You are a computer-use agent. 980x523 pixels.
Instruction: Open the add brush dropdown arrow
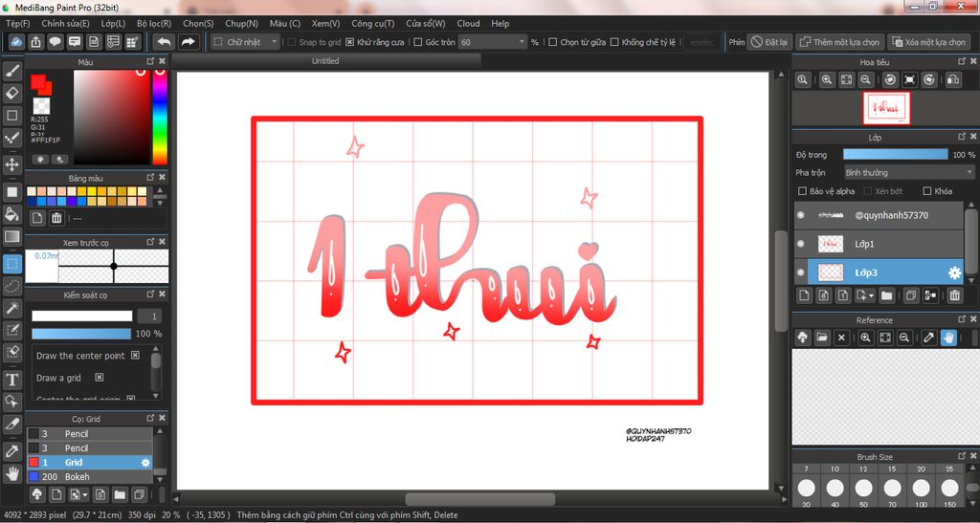[x=85, y=495]
